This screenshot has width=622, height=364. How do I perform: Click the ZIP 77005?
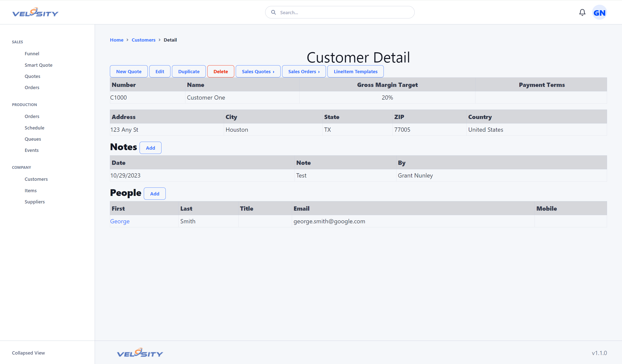402,130
